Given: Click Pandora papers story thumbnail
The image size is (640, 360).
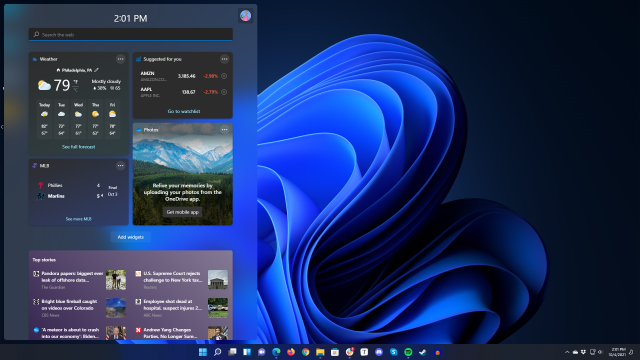Looking at the screenshot, I should tap(116, 280).
